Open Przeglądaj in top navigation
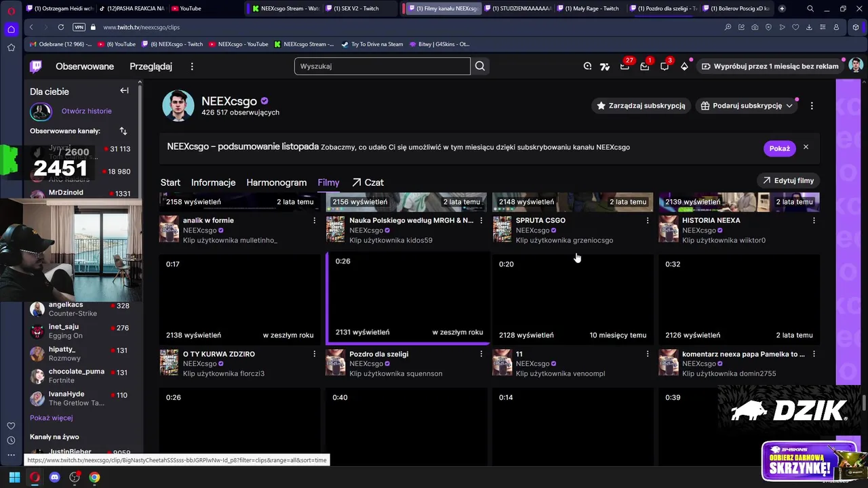The image size is (868, 488). [151, 66]
